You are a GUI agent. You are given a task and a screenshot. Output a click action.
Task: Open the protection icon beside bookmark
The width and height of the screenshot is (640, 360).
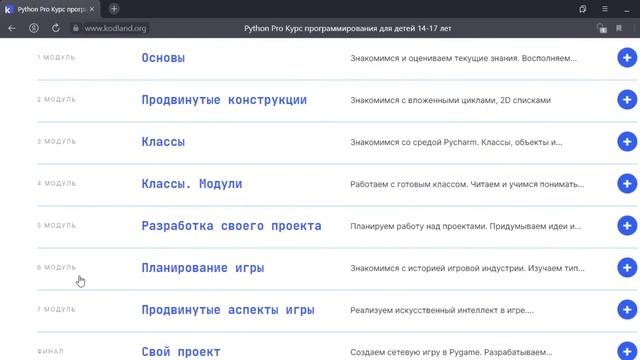point(601,28)
